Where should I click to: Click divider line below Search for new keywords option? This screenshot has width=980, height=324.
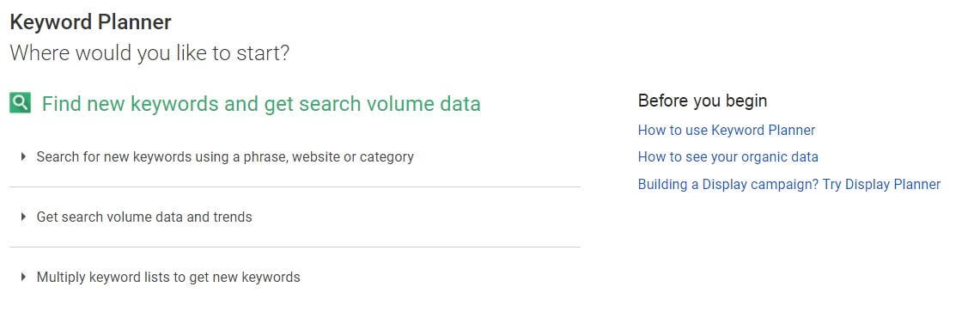[x=295, y=186]
